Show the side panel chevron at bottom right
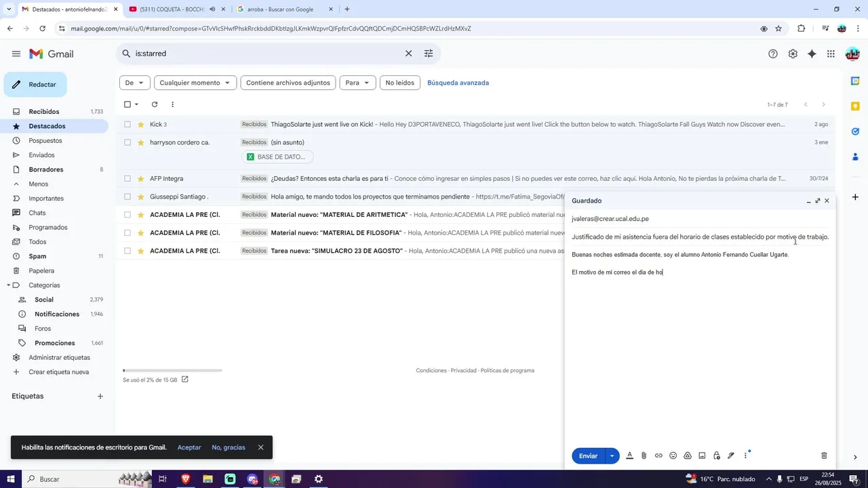Viewport: 868px width, 488px height. (x=855, y=457)
